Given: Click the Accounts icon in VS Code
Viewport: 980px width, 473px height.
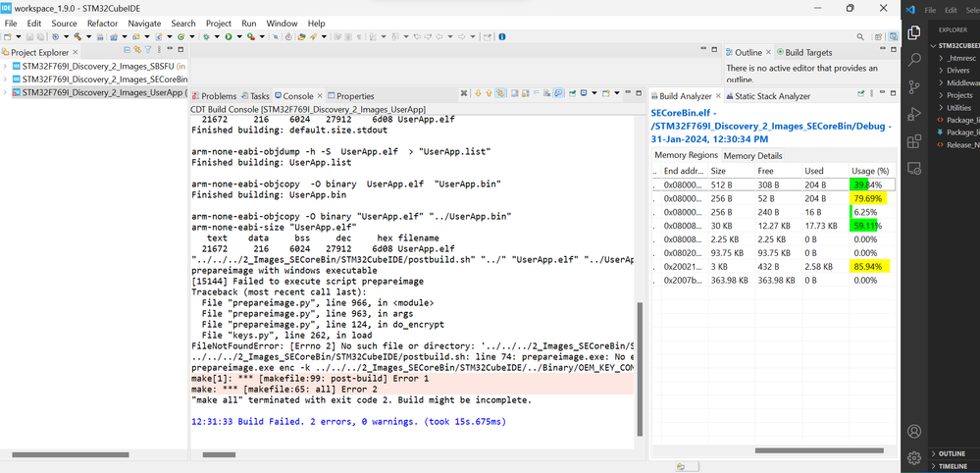Looking at the screenshot, I should pos(914,431).
